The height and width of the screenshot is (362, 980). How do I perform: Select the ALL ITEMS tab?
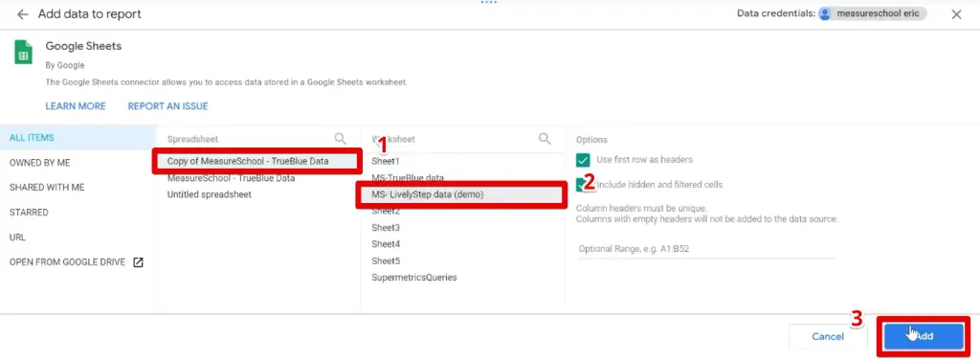(78, 138)
